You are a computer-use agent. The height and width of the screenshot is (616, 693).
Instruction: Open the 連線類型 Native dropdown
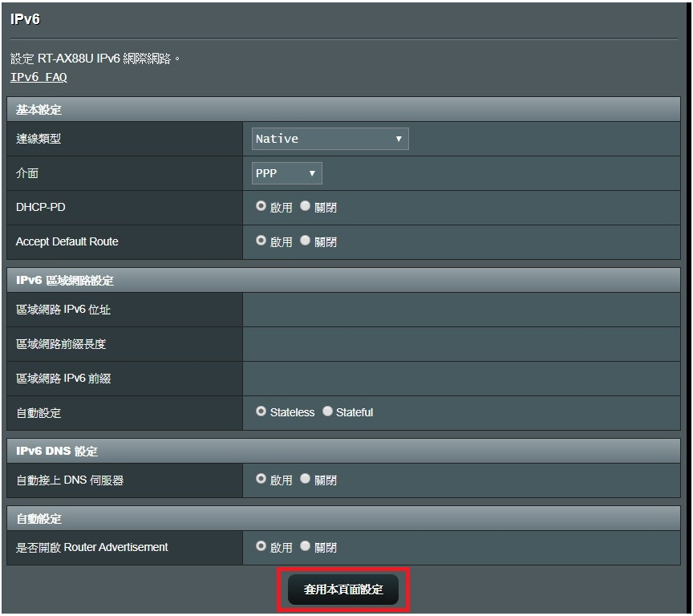[x=330, y=139]
